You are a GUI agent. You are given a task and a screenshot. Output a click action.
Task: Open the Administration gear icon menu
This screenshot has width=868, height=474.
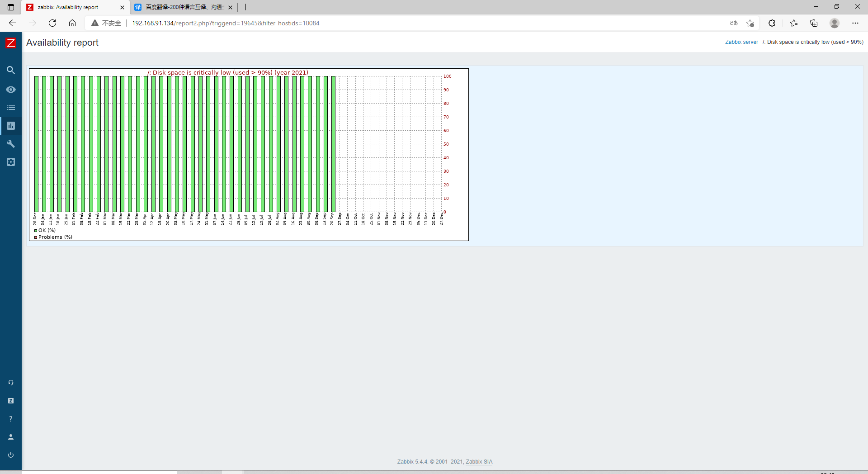click(11, 162)
